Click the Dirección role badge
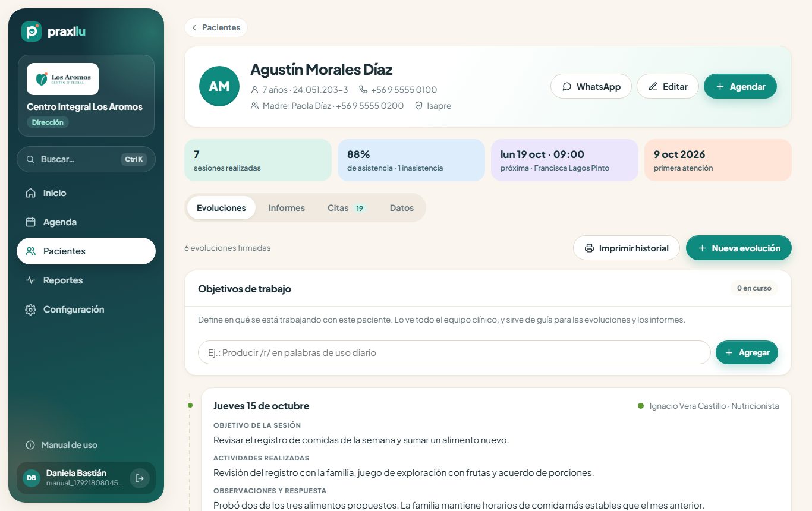 pos(48,122)
